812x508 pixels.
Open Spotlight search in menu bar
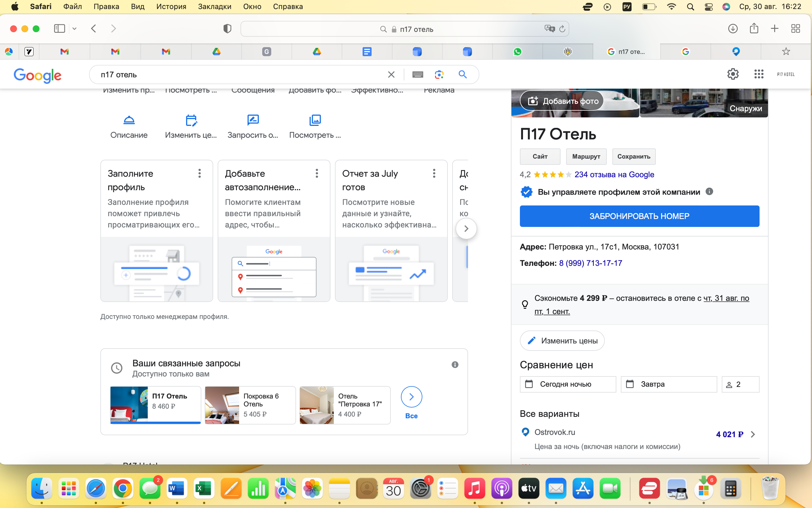pos(690,7)
